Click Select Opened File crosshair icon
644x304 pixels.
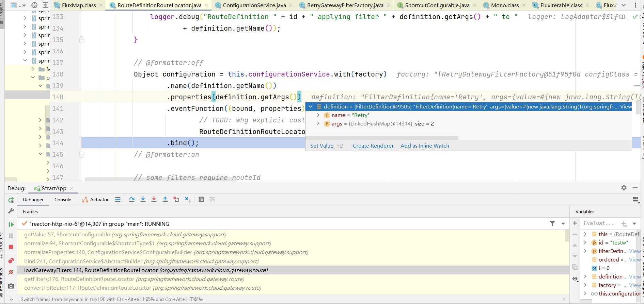[x=34, y=5]
